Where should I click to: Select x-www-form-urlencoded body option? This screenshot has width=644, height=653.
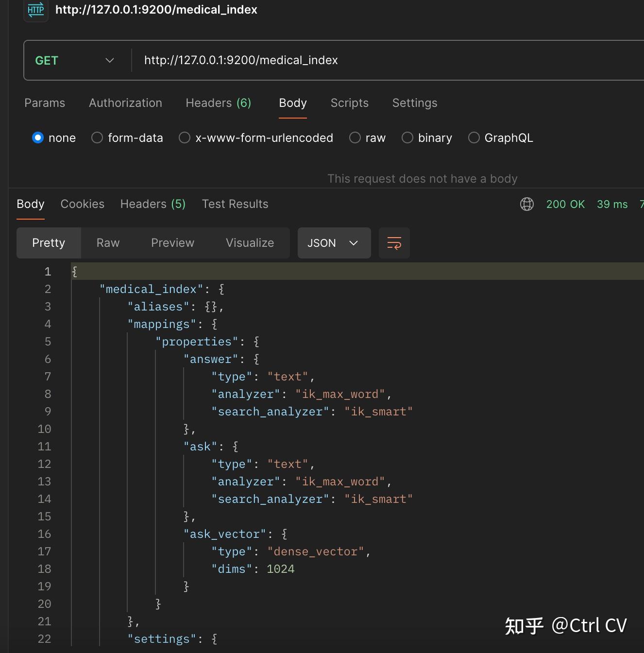pos(185,138)
